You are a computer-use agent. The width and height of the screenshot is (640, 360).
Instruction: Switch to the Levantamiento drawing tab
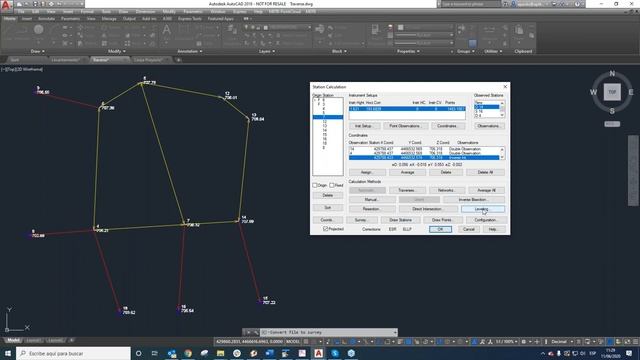click(x=65, y=60)
